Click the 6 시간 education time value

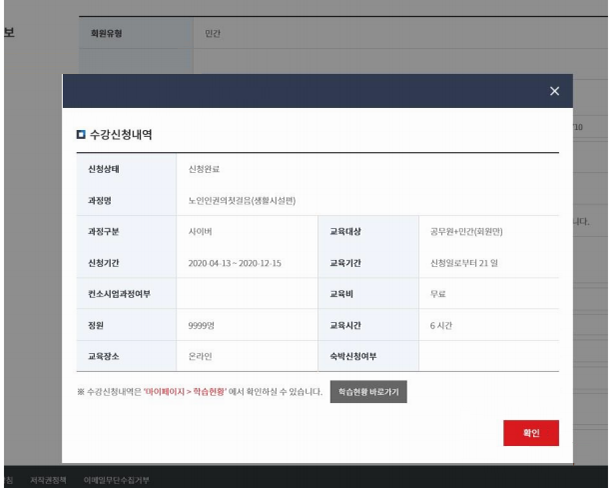tap(441, 326)
